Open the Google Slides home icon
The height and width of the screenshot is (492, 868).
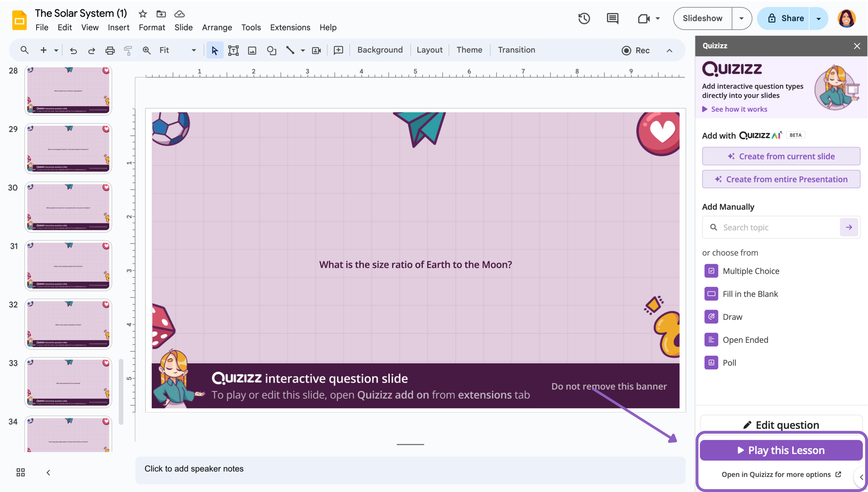tap(19, 20)
